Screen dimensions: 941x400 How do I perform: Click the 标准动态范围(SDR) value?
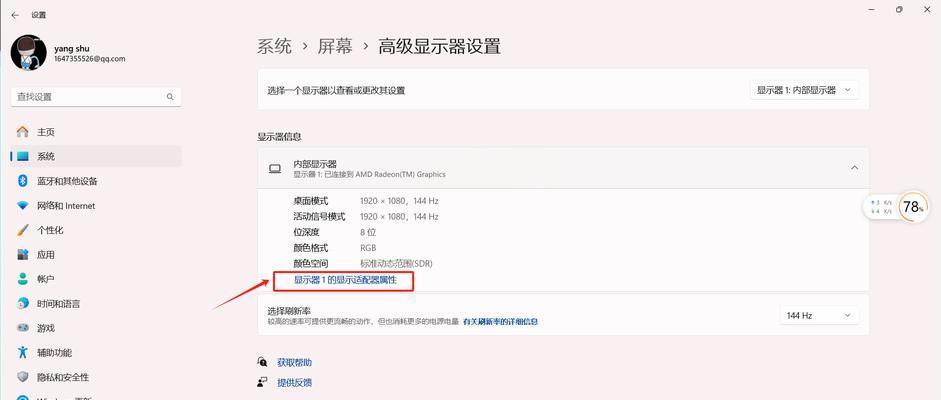click(396, 263)
